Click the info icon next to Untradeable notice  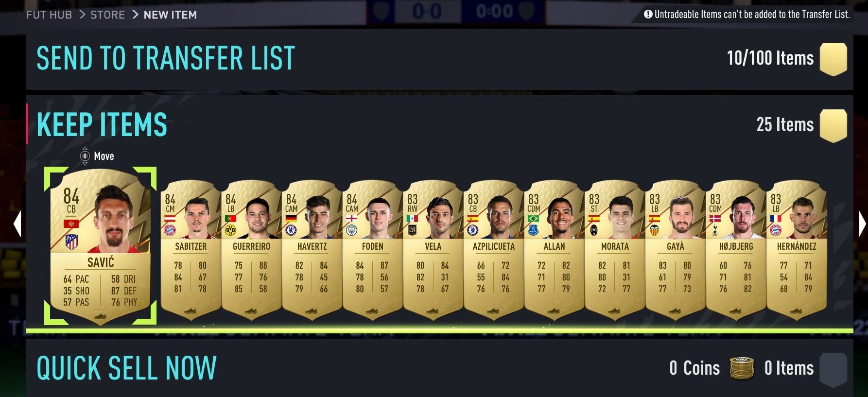click(648, 14)
